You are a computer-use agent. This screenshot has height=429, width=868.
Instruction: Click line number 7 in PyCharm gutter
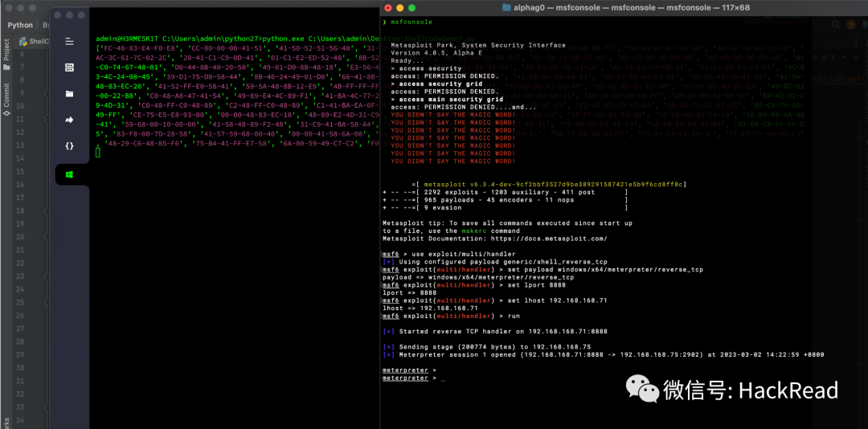point(22,67)
